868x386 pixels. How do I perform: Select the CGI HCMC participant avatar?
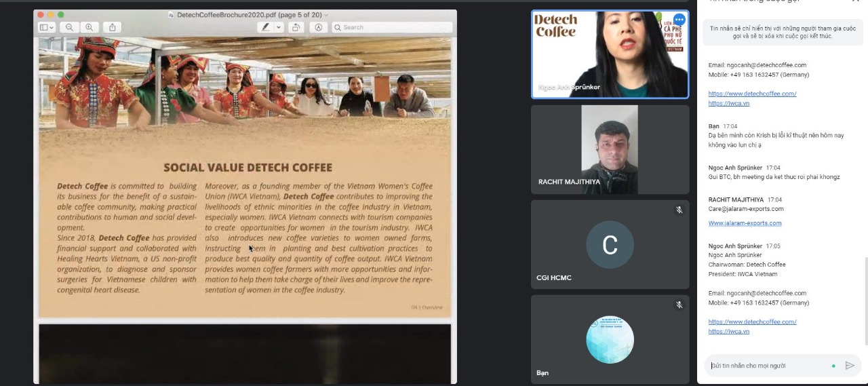[610, 244]
